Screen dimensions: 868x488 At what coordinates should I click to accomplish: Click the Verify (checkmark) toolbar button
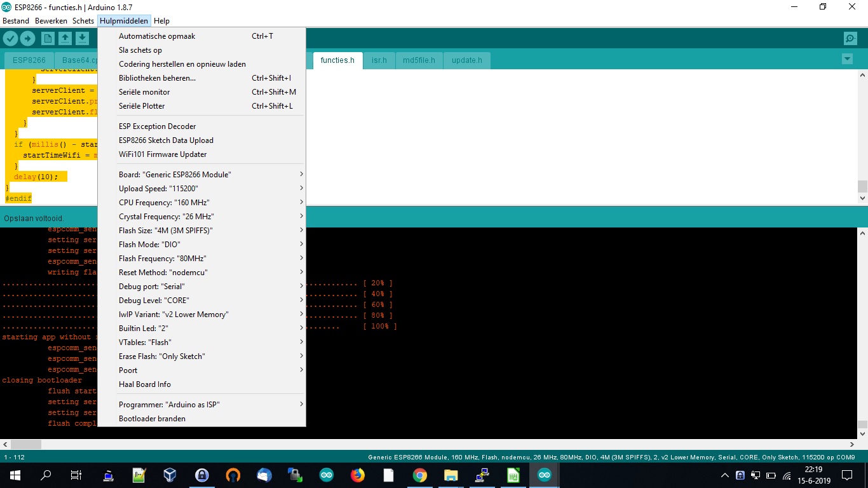point(10,39)
